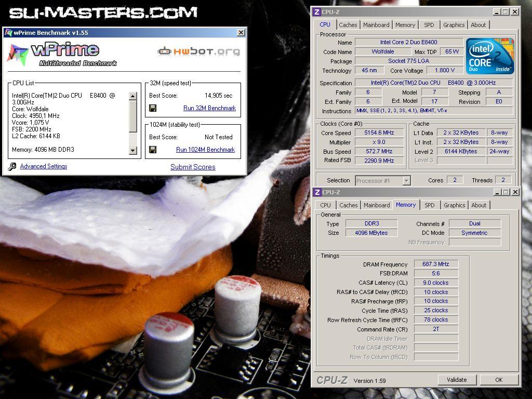The image size is (532, 399).
Task: Click the CPU List scroll up arrow
Action: 133,96
